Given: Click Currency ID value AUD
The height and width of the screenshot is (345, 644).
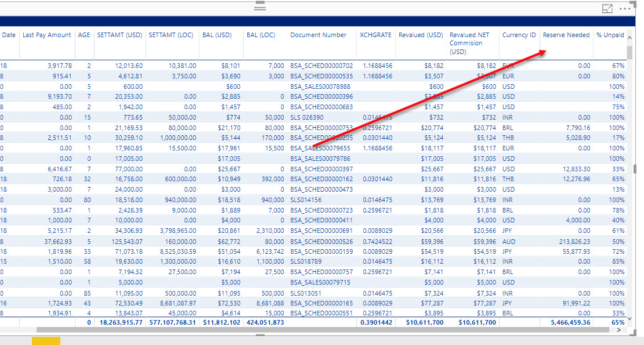Looking at the screenshot, I should [x=508, y=242].
